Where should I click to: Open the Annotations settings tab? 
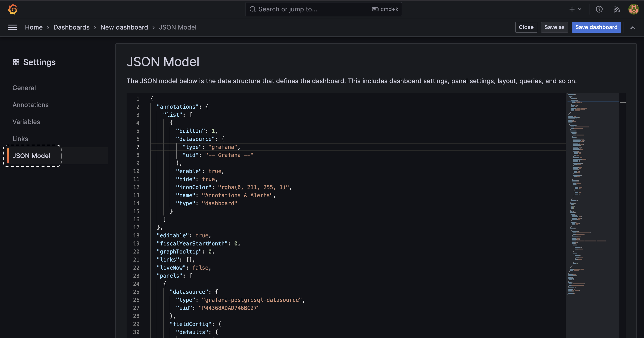(x=30, y=105)
